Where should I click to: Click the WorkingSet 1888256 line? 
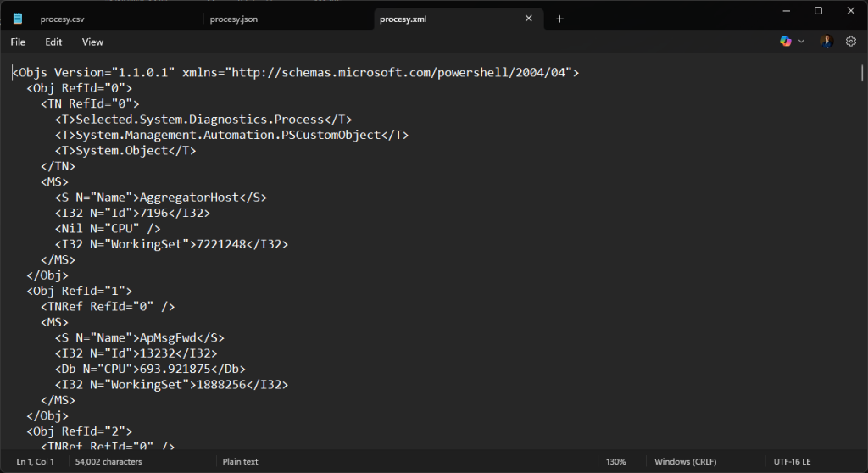[x=171, y=384]
